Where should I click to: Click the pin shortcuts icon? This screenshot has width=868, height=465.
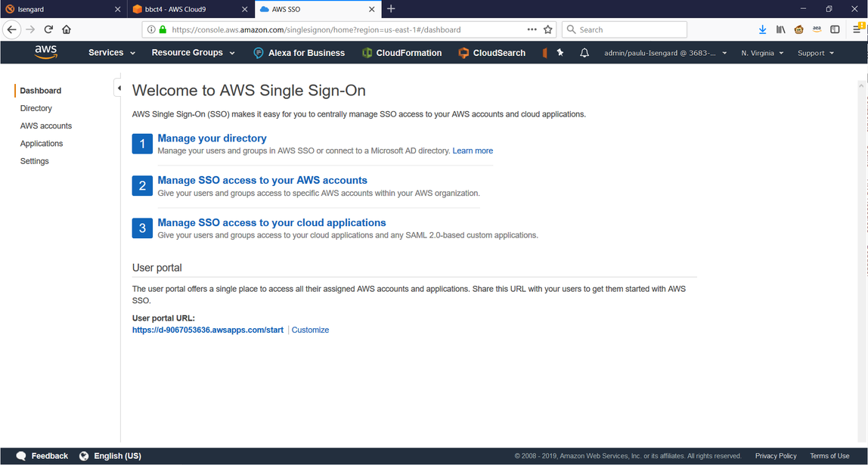pyautogui.click(x=560, y=53)
